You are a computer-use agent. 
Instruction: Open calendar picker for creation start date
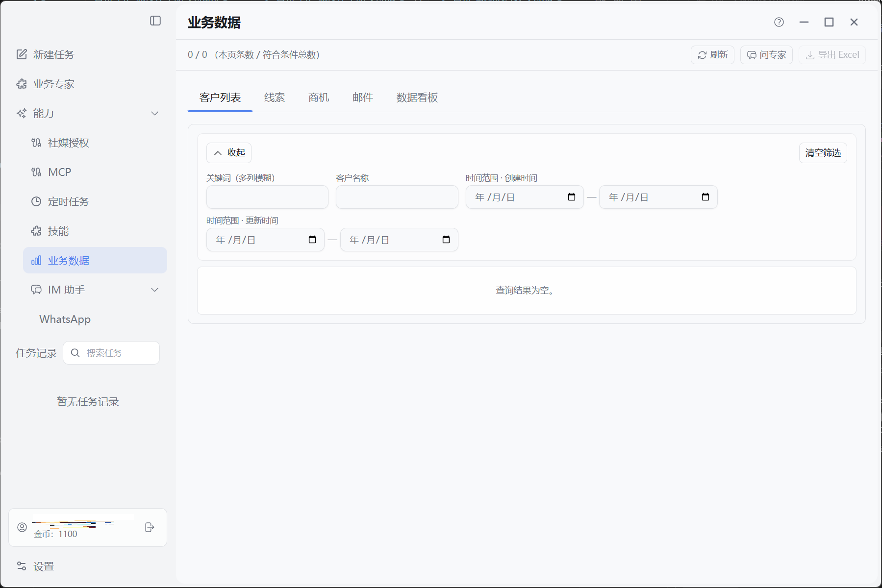tap(572, 197)
